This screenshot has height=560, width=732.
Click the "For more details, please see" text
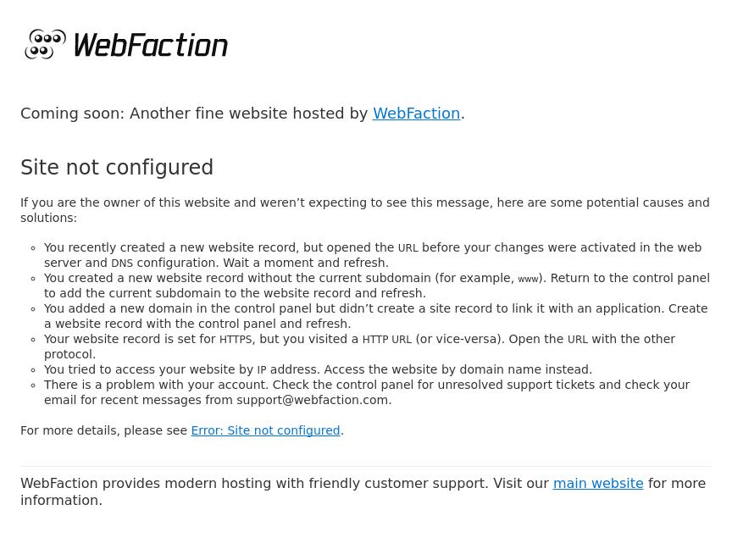[103, 430]
